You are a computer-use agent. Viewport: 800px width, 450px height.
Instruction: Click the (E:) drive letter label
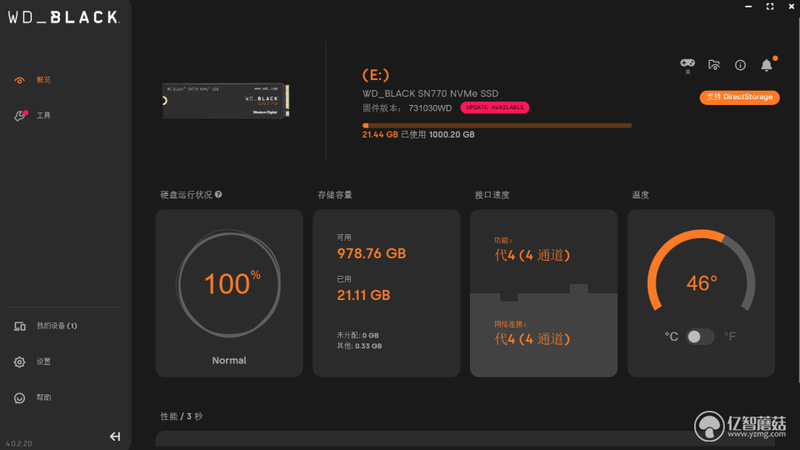(376, 75)
